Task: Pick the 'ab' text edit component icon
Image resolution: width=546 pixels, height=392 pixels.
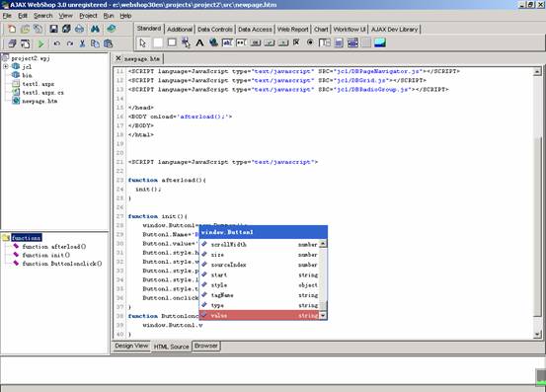Action: click(227, 42)
